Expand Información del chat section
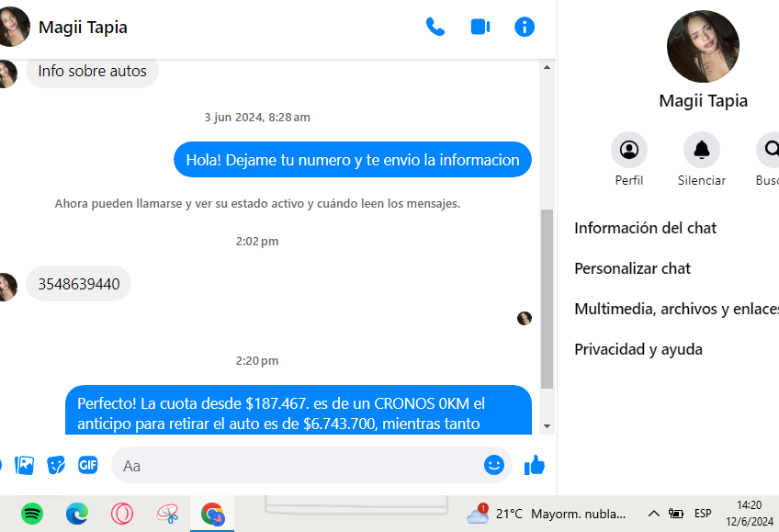The width and height of the screenshot is (779, 532). coord(646,228)
